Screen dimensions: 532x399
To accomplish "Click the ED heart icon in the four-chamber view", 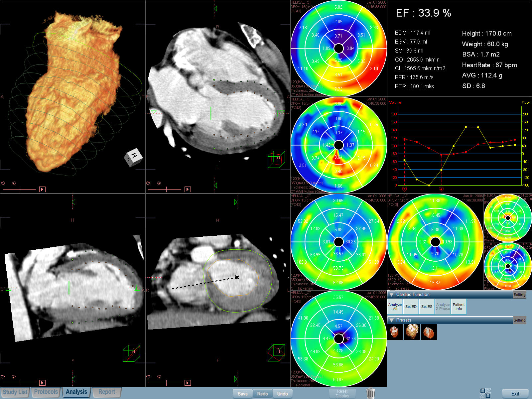I will [148, 183].
